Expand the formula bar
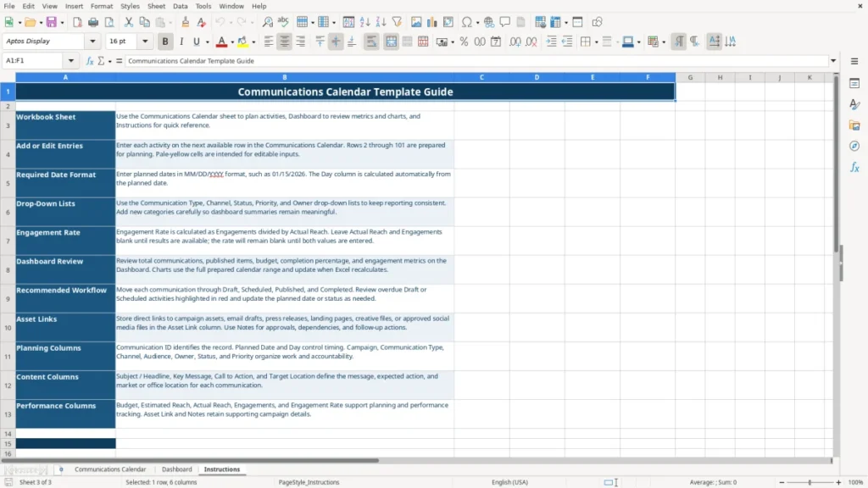Image resolution: width=868 pixels, height=488 pixels. [833, 61]
